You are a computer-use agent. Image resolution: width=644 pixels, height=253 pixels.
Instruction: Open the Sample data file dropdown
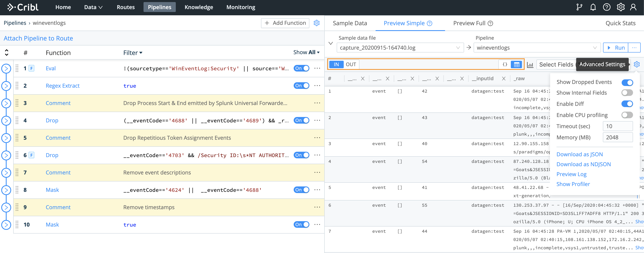[400, 48]
